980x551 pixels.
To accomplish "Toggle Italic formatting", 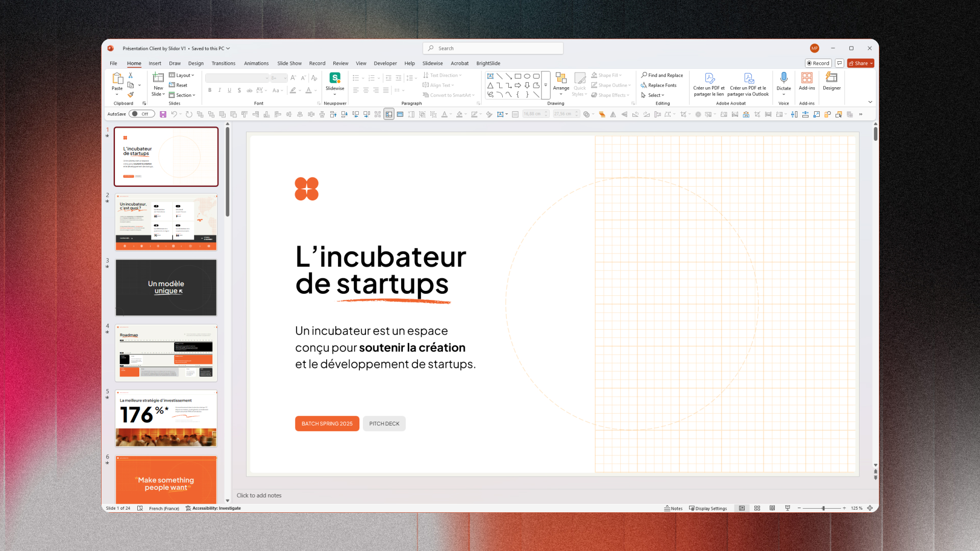I will pyautogui.click(x=219, y=90).
